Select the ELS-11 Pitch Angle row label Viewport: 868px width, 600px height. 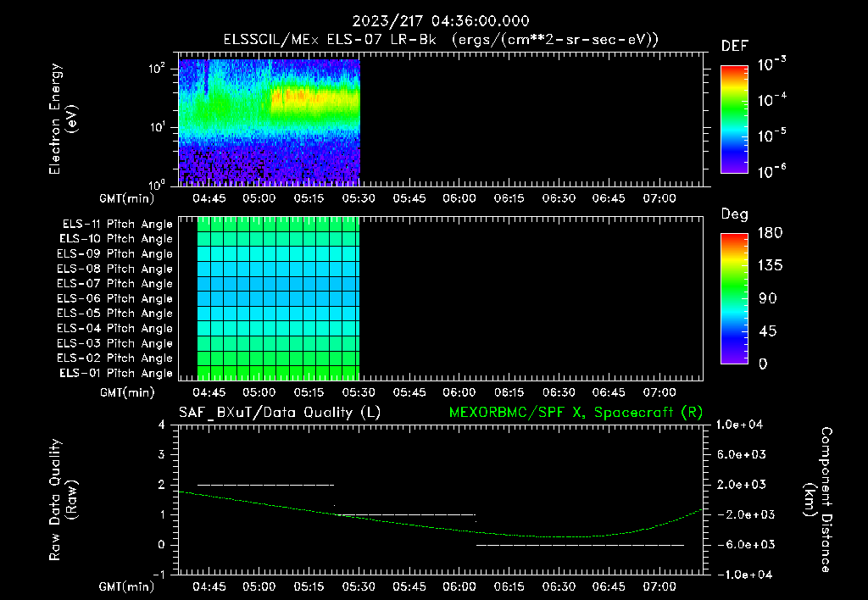(117, 225)
